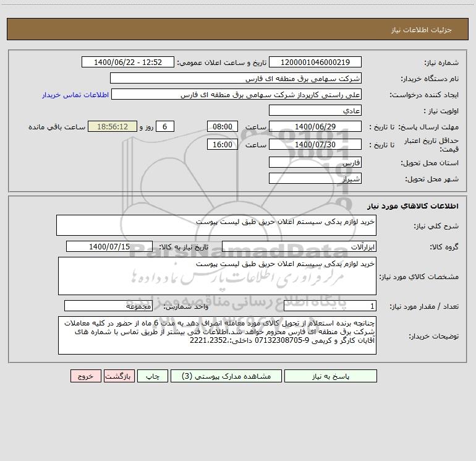Click the شرح کلی نیاز description box
The image size is (476, 461).
(x=216, y=225)
